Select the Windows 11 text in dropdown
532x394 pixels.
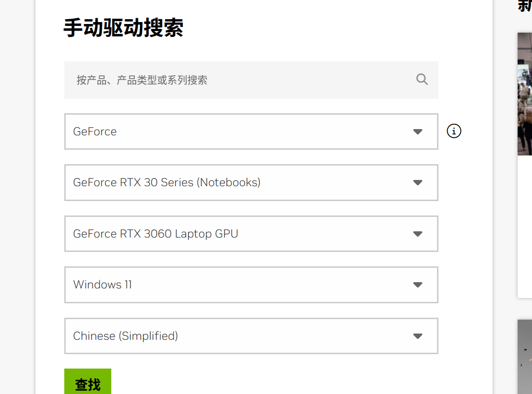point(103,285)
